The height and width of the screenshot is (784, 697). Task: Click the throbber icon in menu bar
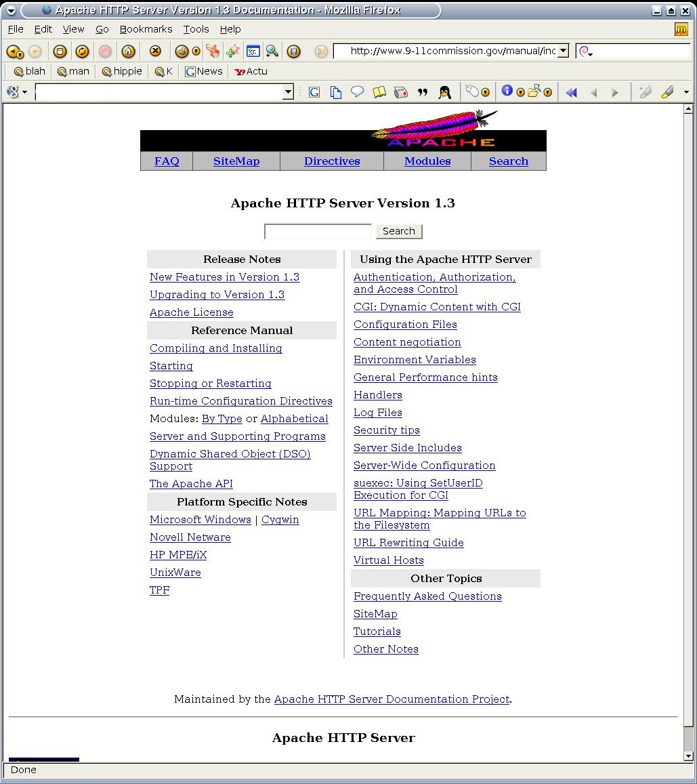click(x=681, y=30)
